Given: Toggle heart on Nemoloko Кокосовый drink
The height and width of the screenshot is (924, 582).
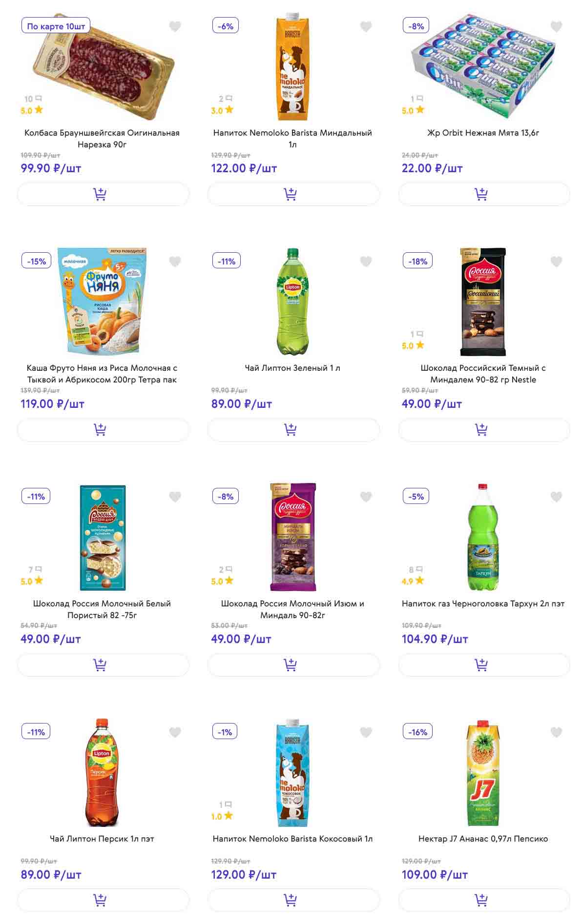Looking at the screenshot, I should click(x=366, y=732).
